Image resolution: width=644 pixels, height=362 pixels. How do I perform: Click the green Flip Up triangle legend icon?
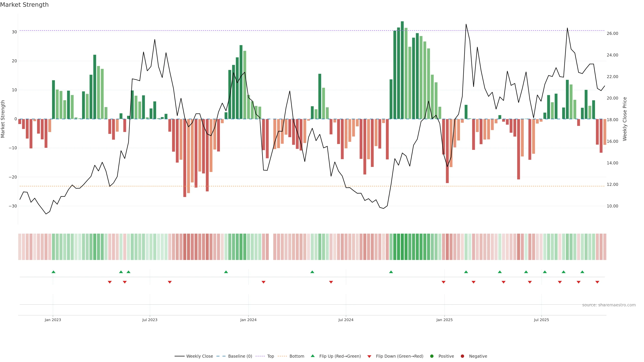(x=312, y=356)
